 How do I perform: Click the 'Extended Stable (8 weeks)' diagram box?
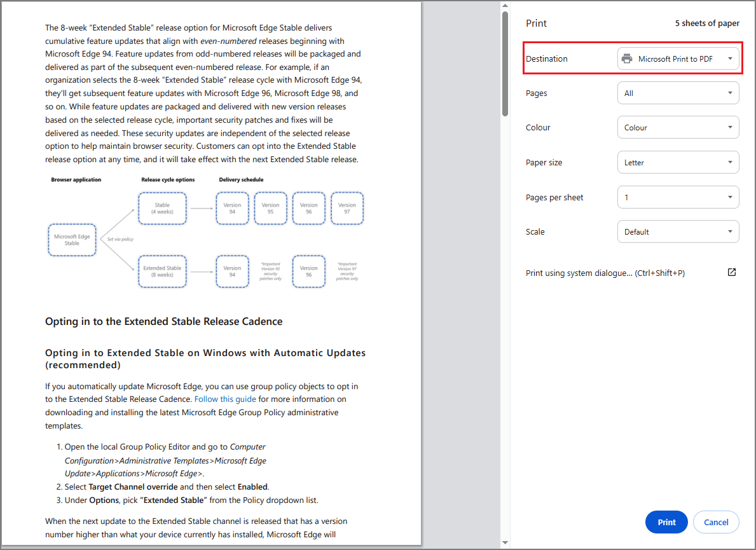point(162,272)
